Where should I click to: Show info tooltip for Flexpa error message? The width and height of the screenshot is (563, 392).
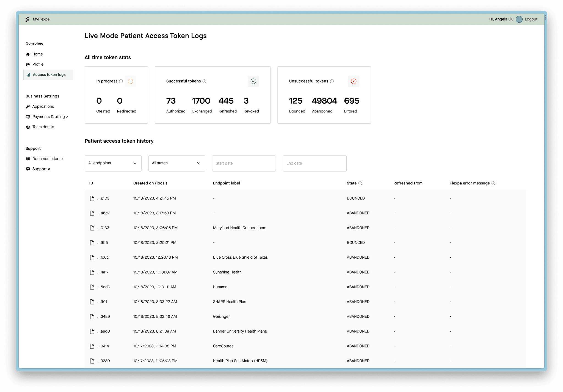coord(493,183)
